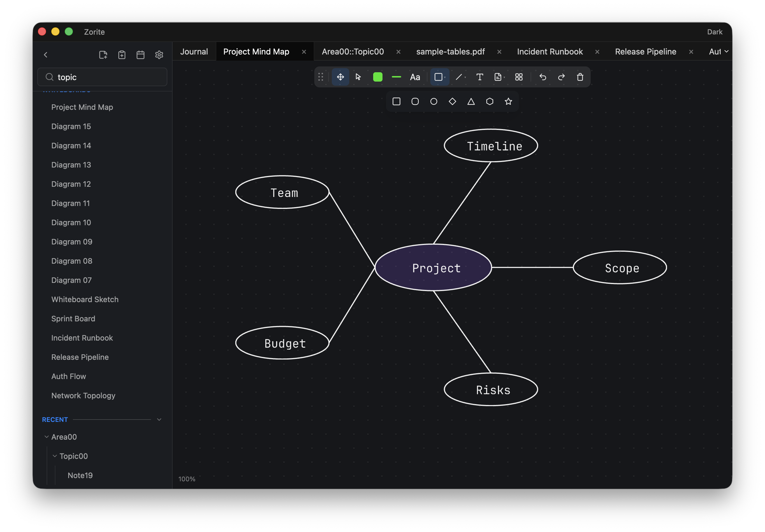The image size is (765, 532).
Task: Grab the toolbar drag handle
Action: click(320, 77)
